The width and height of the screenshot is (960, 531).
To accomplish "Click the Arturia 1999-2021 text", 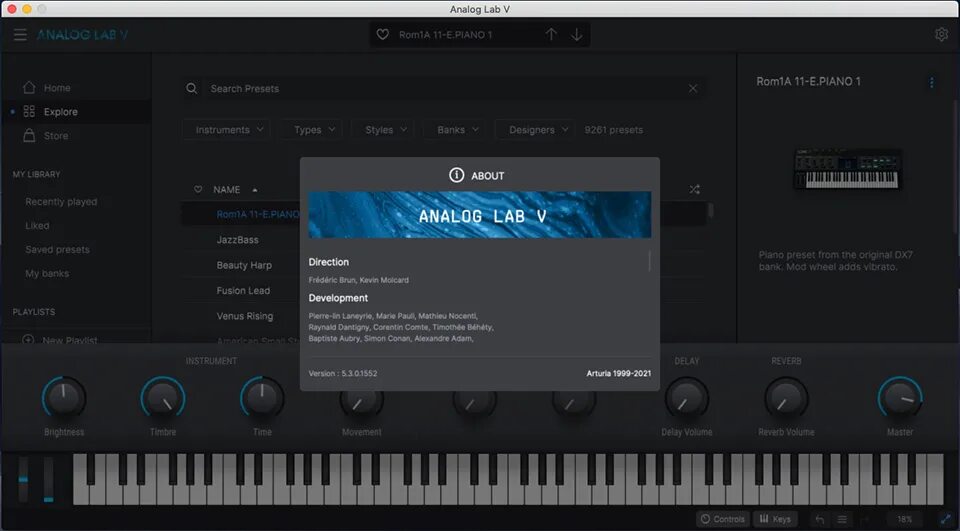I will pos(618,373).
